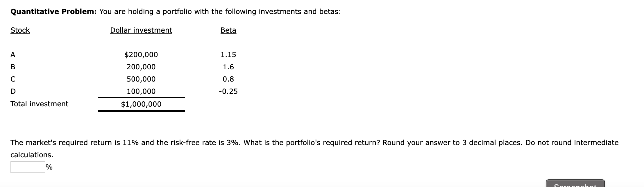Click the word calculations in the question
The height and width of the screenshot is (187, 644).
[32, 155]
